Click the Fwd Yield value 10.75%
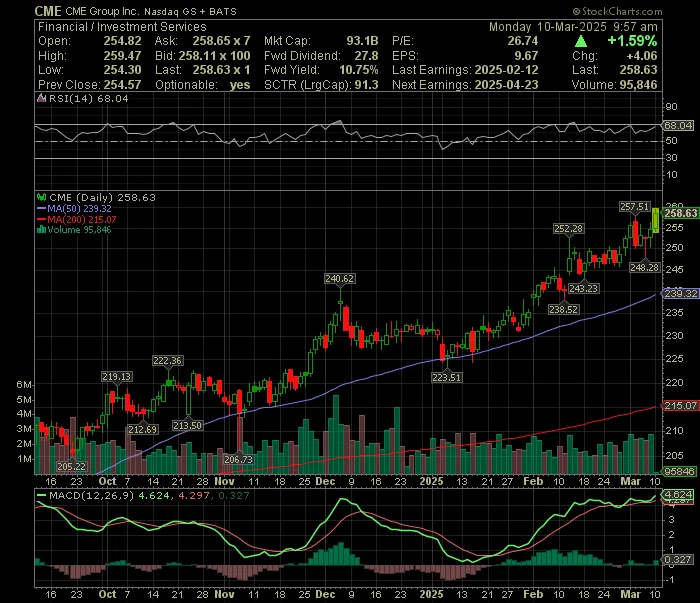 click(359, 70)
